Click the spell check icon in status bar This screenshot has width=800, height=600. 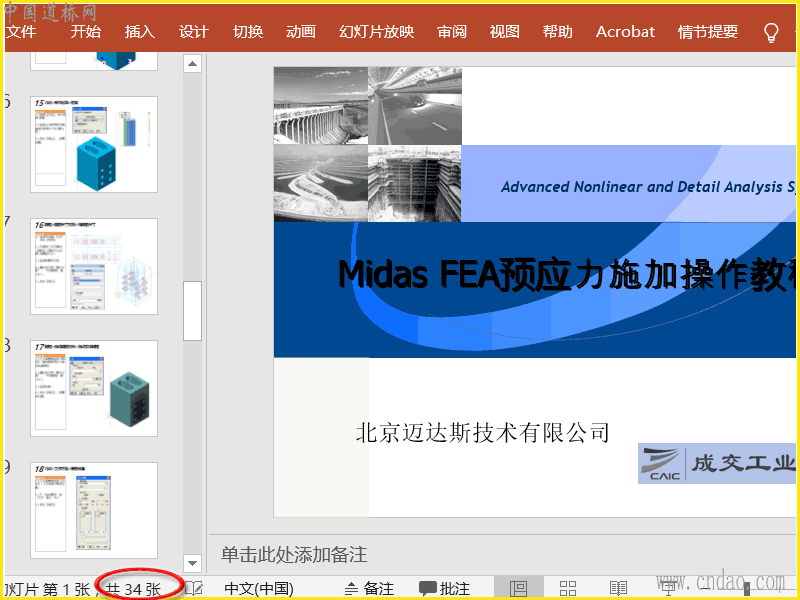point(194,589)
